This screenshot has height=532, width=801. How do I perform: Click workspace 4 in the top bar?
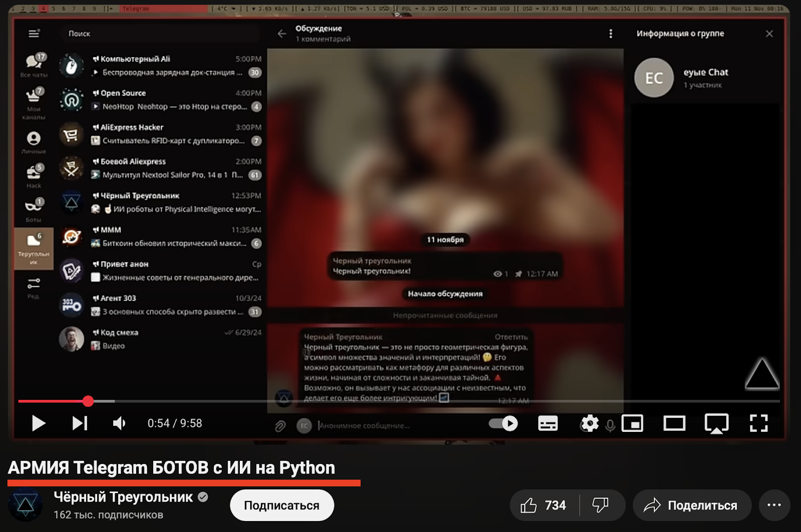pos(44,9)
